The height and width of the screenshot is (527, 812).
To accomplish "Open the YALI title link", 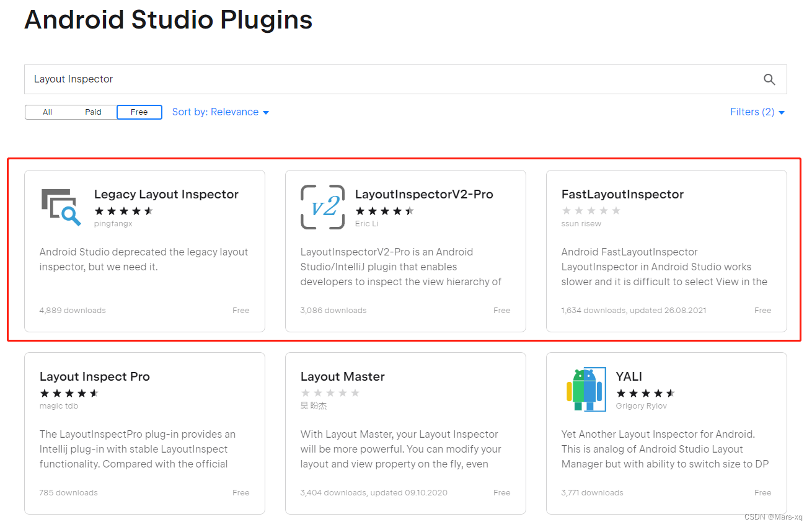I will 629,377.
